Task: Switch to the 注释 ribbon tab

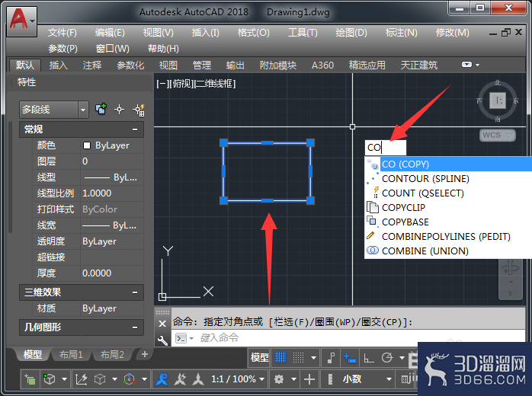Action: pyautogui.click(x=92, y=65)
